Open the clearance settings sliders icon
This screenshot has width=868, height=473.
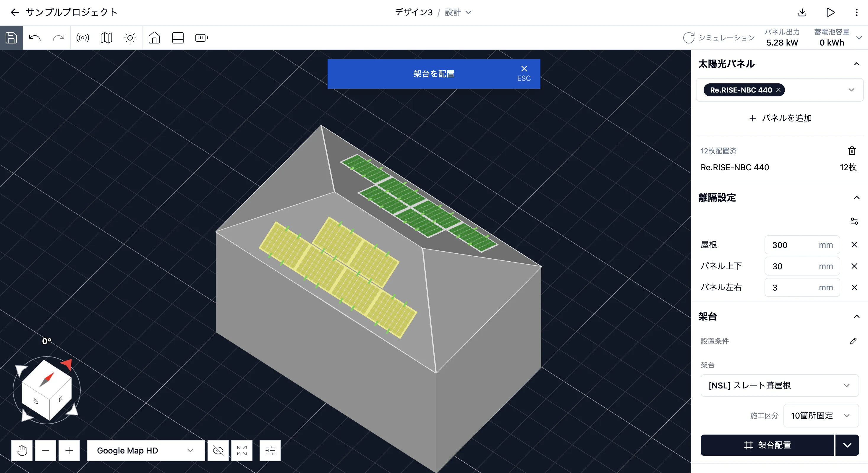(854, 221)
